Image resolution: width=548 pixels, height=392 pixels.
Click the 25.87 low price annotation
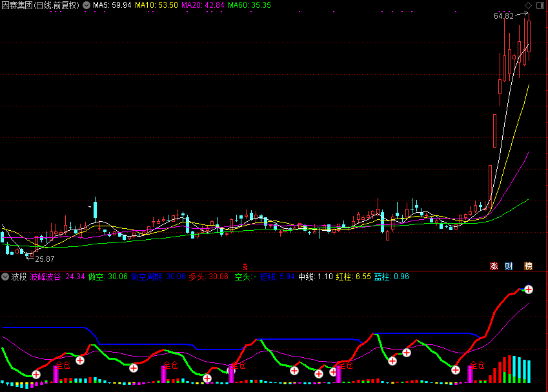point(44,259)
